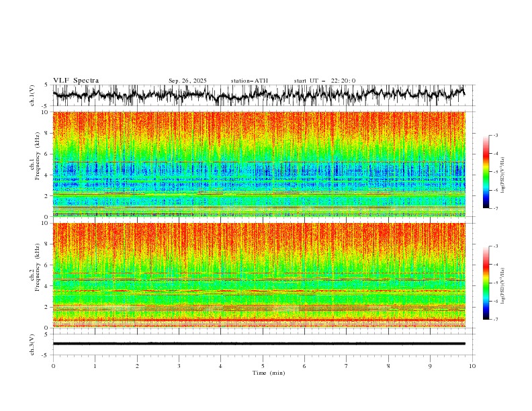Click the ch.1 color bar "-3" label
This screenshot has width=532, height=411.
496,135
